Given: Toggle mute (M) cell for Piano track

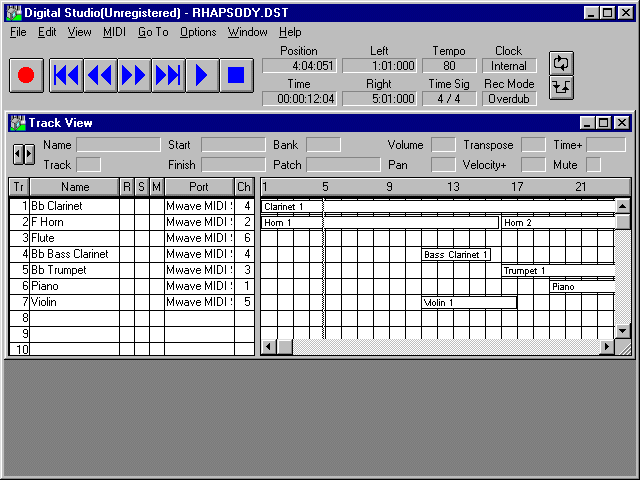Looking at the screenshot, I should point(157,286).
